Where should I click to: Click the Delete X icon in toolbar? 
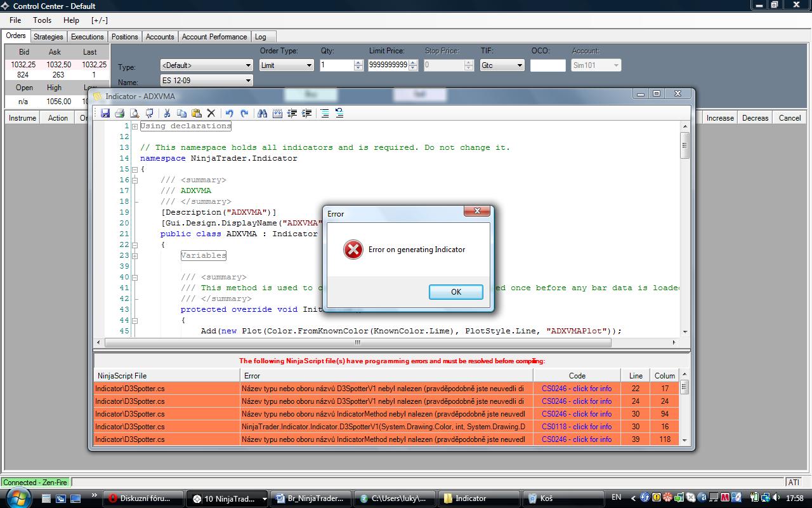(211, 113)
